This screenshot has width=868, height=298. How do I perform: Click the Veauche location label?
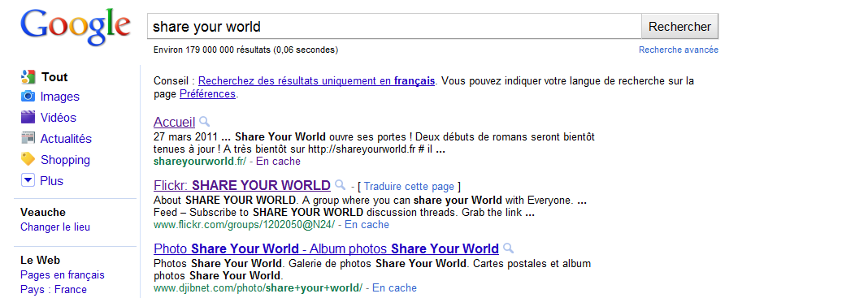tap(43, 212)
